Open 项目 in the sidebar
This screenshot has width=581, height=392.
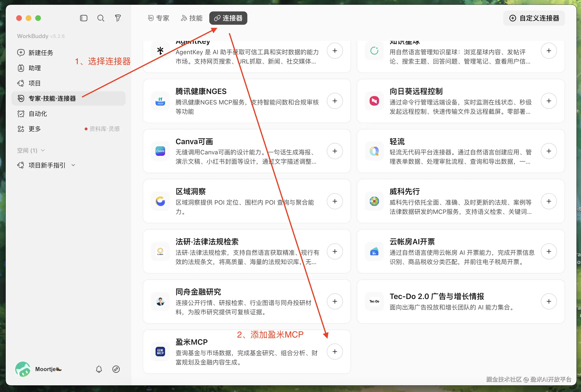tap(68, 83)
